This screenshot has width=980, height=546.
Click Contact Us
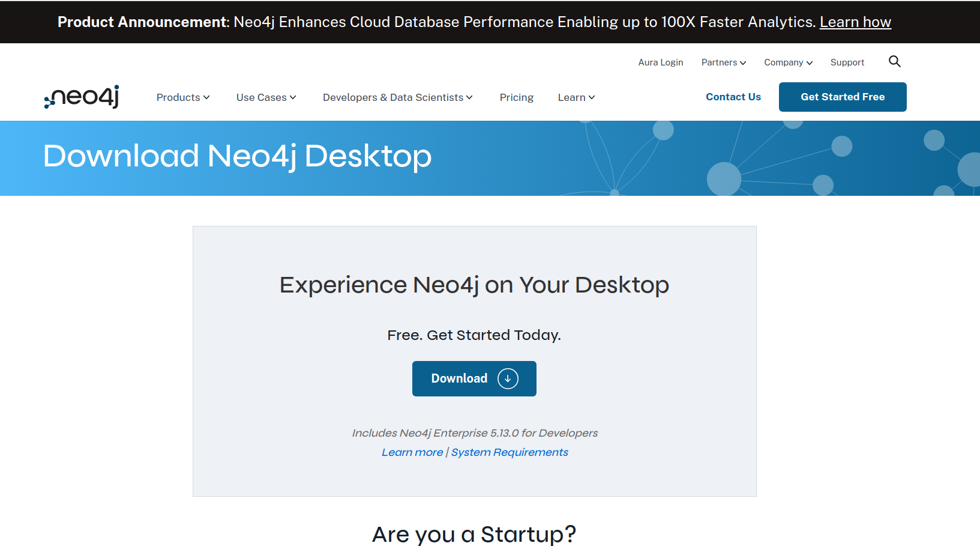point(733,97)
